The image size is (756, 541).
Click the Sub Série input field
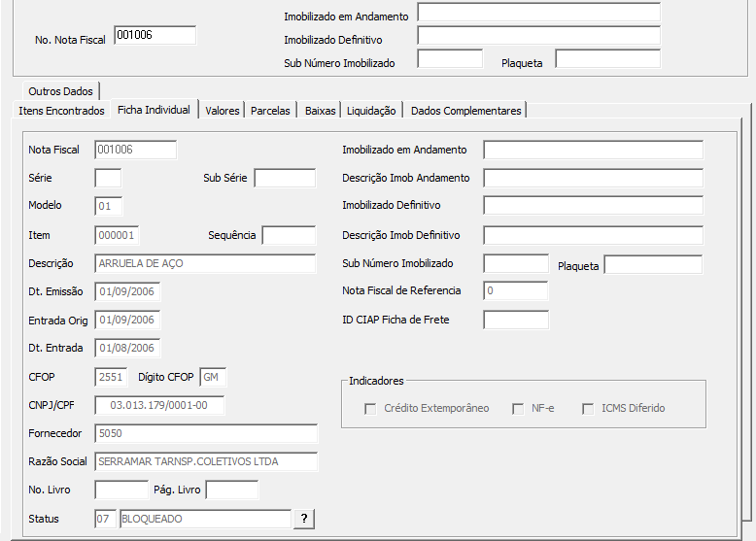[285, 178]
